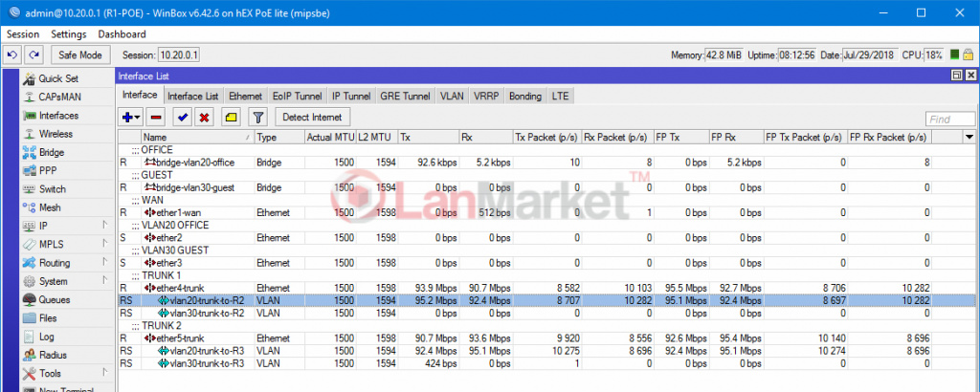Click the blue plus Add icon

pyautogui.click(x=127, y=117)
